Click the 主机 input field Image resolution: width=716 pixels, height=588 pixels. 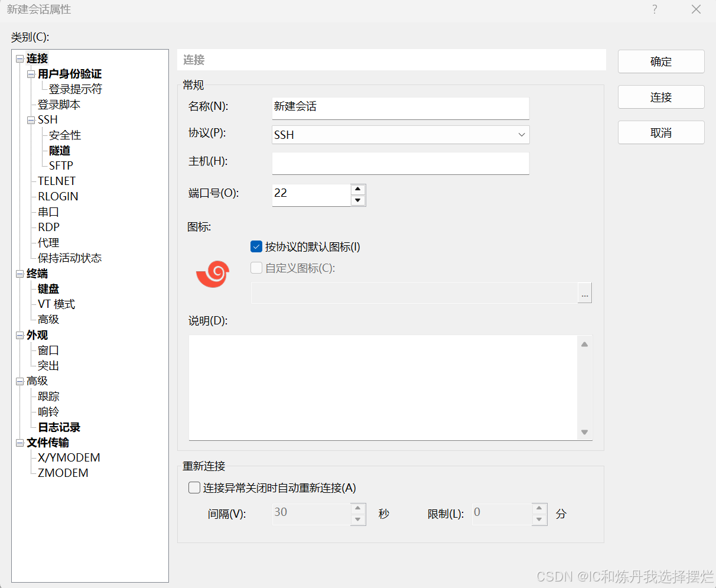[x=401, y=163]
